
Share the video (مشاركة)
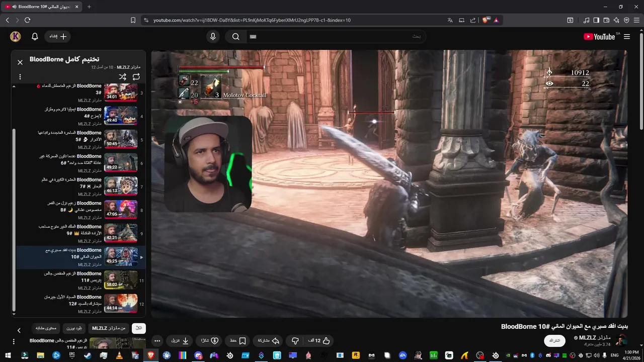[268, 340]
